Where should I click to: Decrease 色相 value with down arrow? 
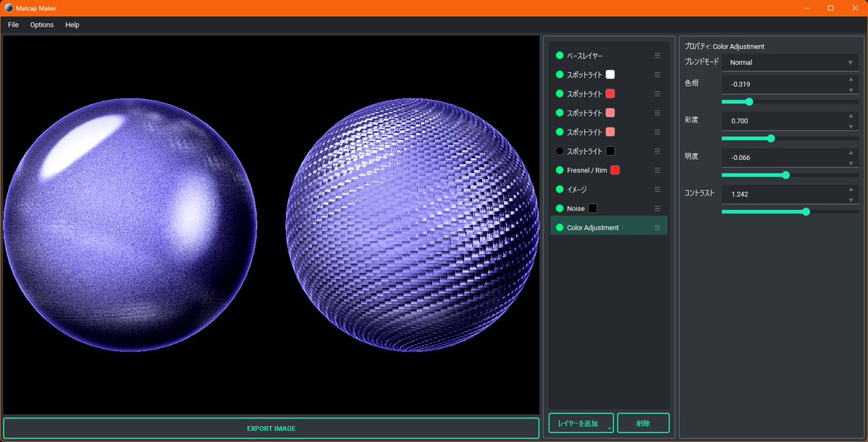pos(851,90)
